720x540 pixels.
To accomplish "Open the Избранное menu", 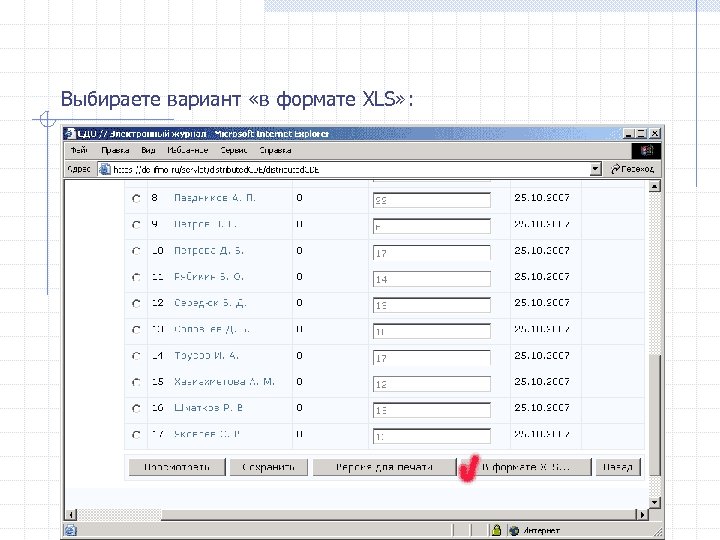I will tap(187, 150).
